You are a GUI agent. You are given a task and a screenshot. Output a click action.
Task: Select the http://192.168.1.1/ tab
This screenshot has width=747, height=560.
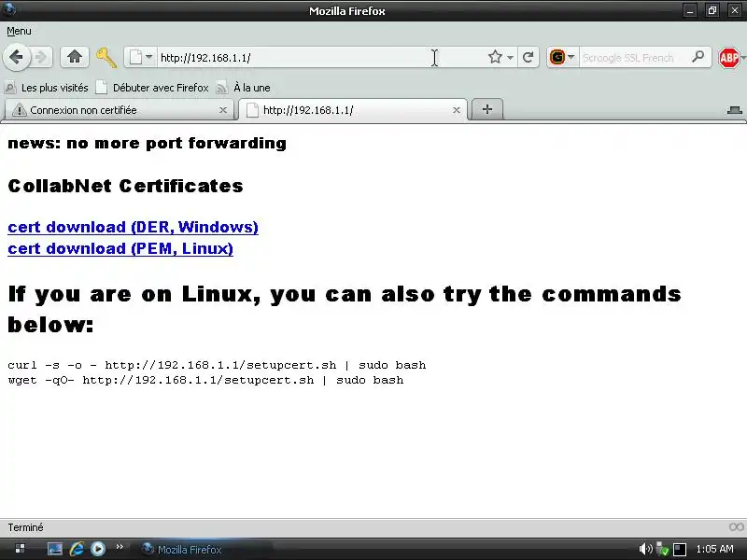click(x=353, y=110)
